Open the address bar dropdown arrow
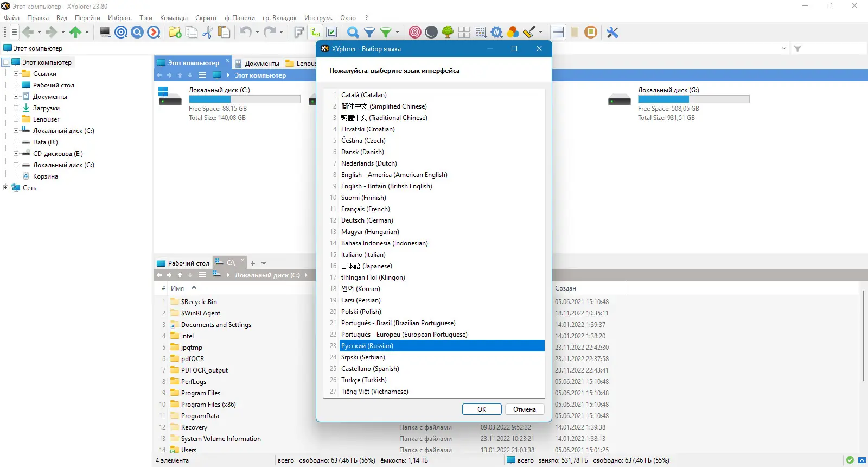Viewport: 868px width, 467px height. pos(783,48)
